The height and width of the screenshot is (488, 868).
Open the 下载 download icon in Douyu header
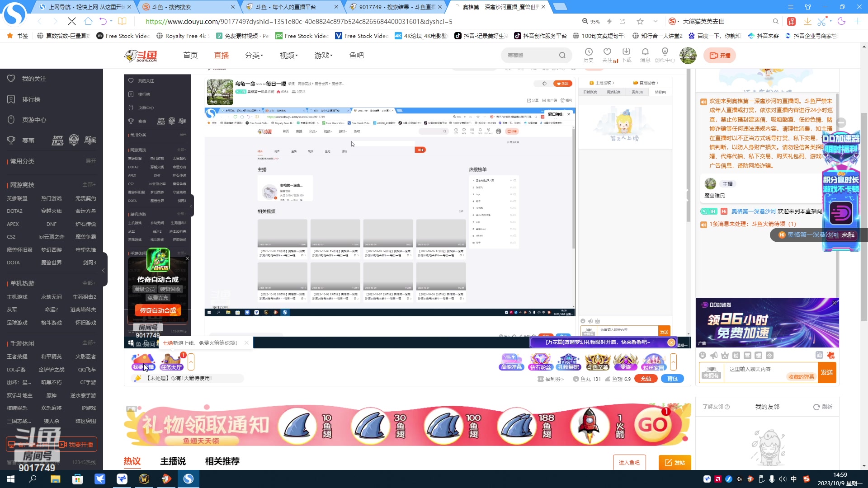(626, 55)
